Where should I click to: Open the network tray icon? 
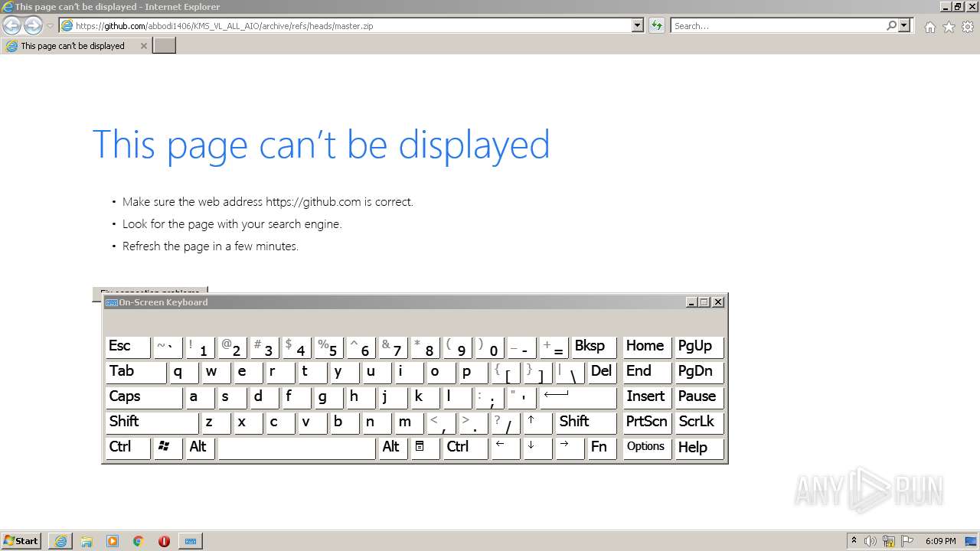pyautogui.click(x=889, y=541)
